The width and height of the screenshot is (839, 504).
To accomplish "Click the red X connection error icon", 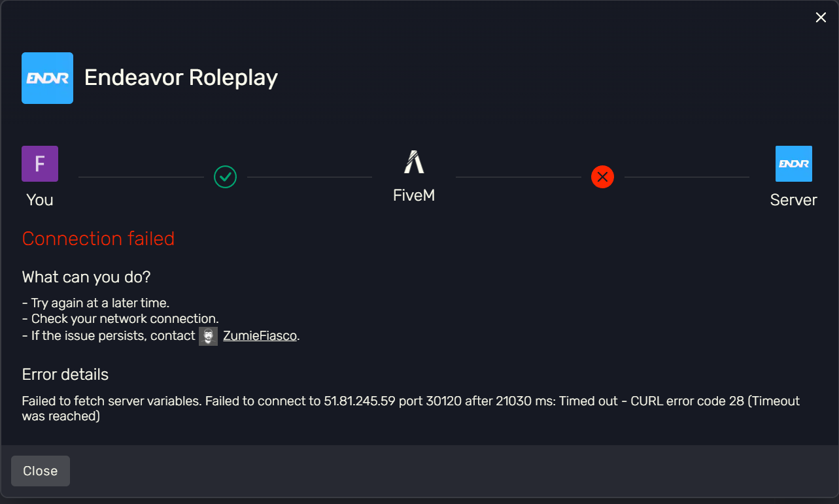I will 602,176.
